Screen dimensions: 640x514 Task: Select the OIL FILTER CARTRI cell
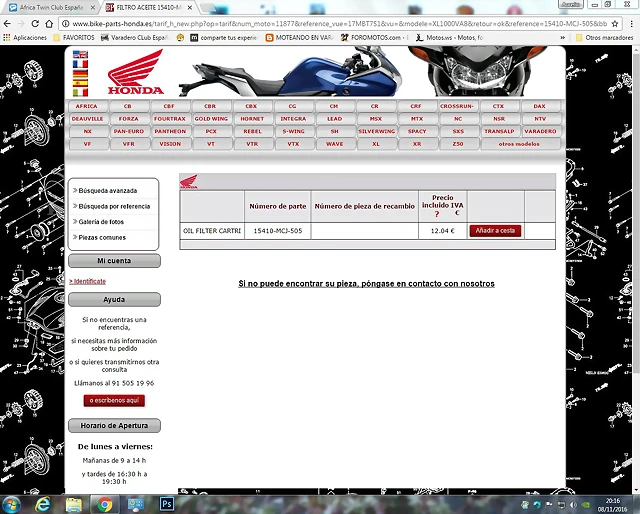point(212,231)
